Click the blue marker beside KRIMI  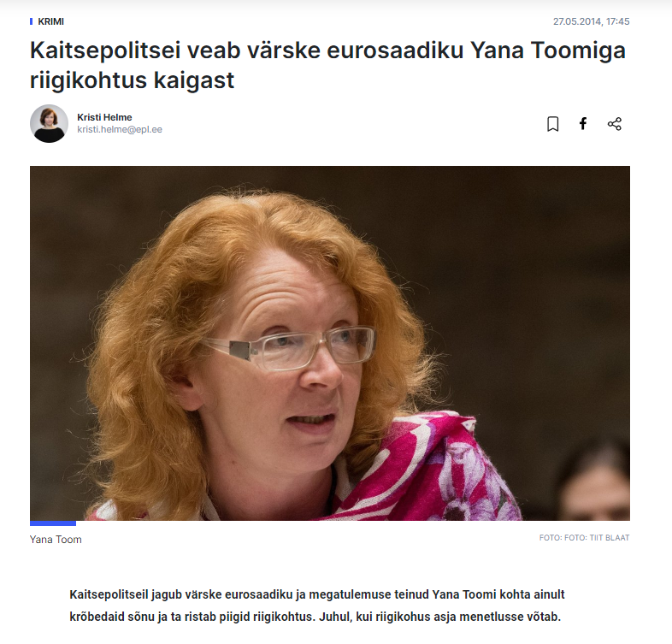click(32, 21)
